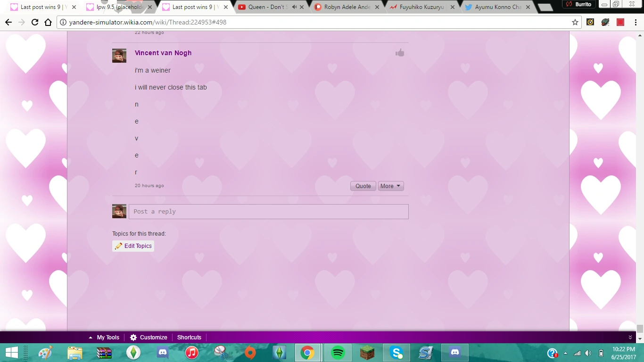The image size is (644, 362).
Task: Click in the Post a reply field
Action: pyautogui.click(x=268, y=212)
